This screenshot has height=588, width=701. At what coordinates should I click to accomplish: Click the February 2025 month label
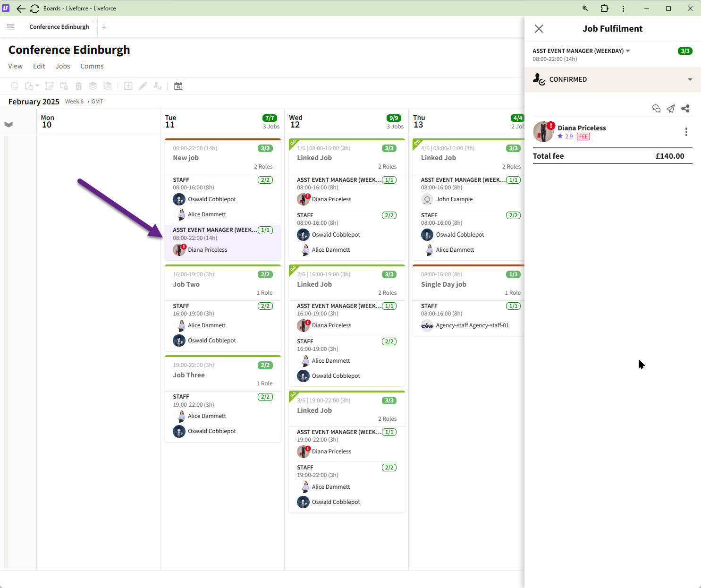[34, 102]
